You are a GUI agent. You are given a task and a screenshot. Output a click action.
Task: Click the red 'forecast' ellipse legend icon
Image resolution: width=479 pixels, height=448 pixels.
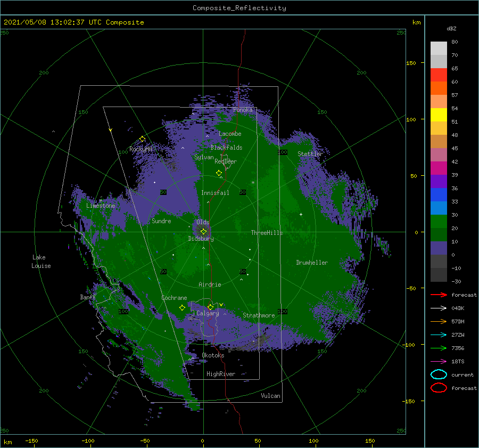click(x=439, y=388)
